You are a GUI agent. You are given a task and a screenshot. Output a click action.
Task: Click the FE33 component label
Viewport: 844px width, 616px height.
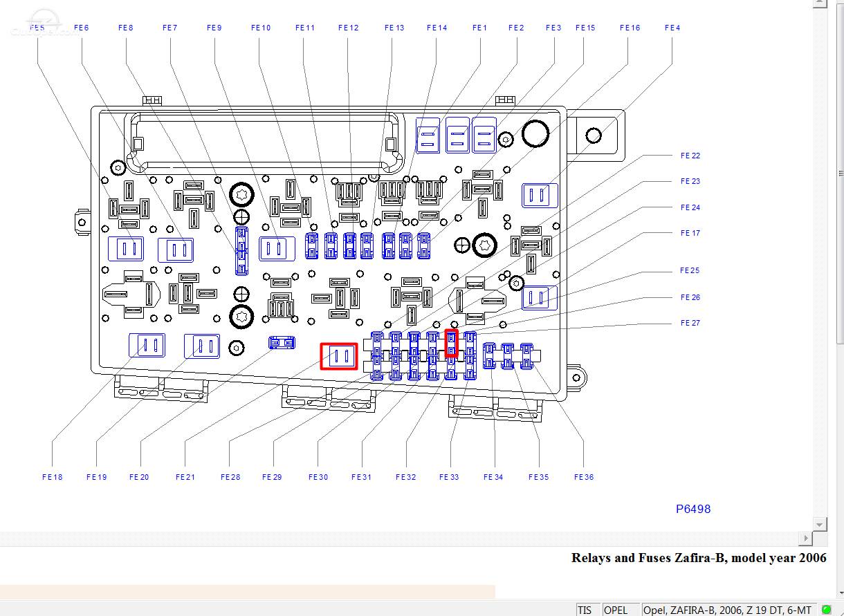click(x=449, y=477)
